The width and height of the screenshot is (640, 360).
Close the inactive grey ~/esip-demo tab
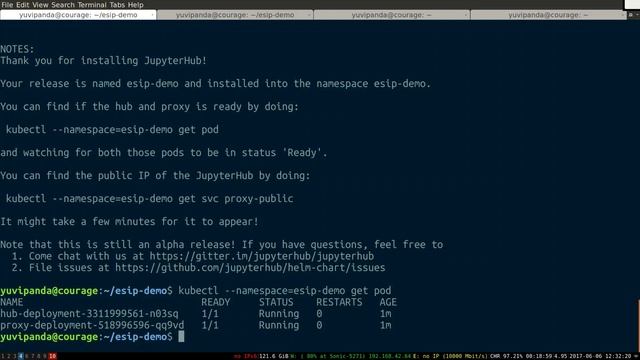tap(309, 15)
